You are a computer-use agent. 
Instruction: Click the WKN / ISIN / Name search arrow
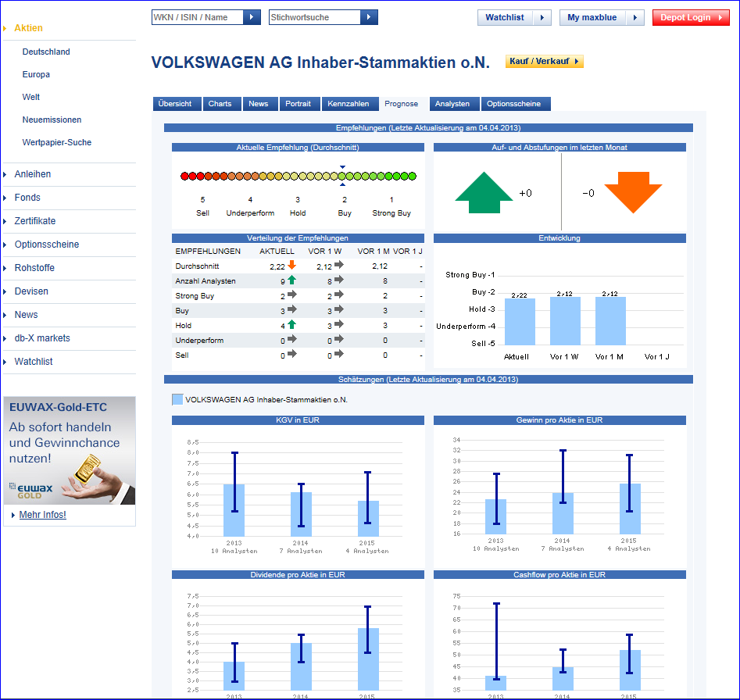click(252, 17)
